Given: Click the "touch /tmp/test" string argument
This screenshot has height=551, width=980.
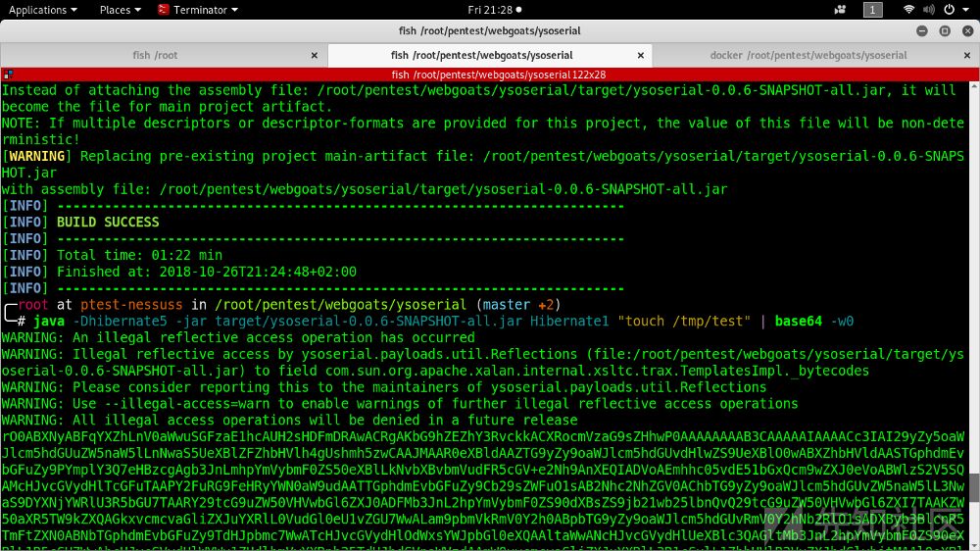Looking at the screenshot, I should [684, 321].
